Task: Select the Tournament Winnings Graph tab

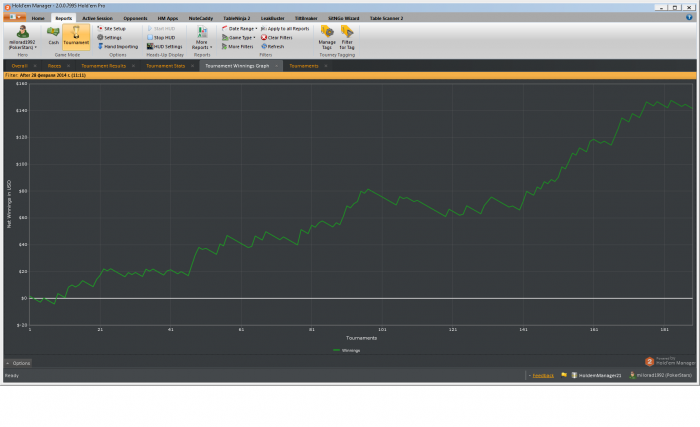Action: 237,66
